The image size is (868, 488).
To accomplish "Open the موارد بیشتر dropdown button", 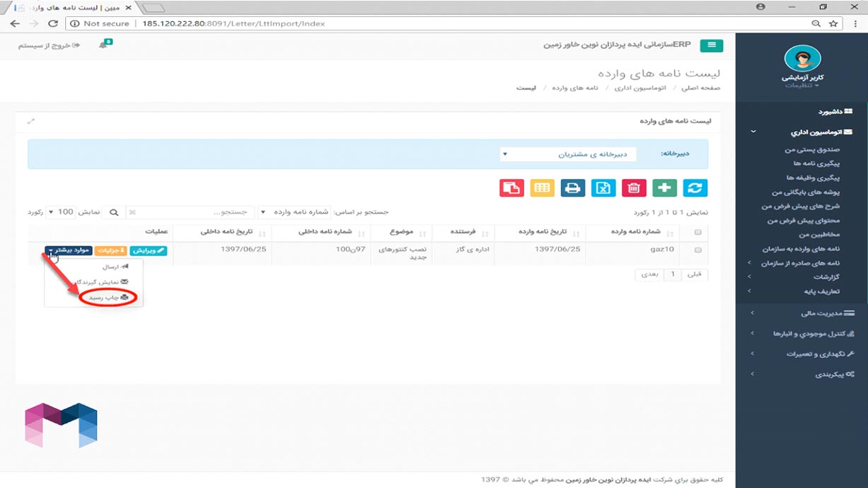I will (x=69, y=250).
